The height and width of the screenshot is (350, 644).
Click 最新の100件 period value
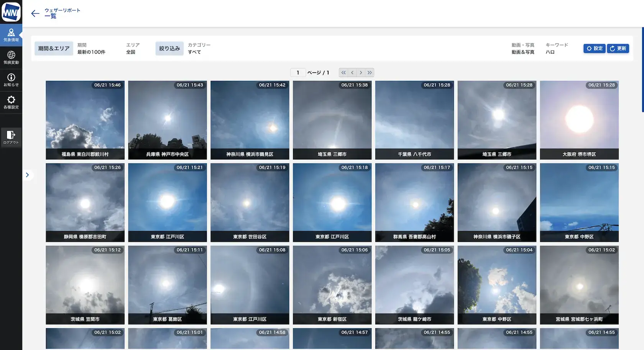[x=91, y=52]
